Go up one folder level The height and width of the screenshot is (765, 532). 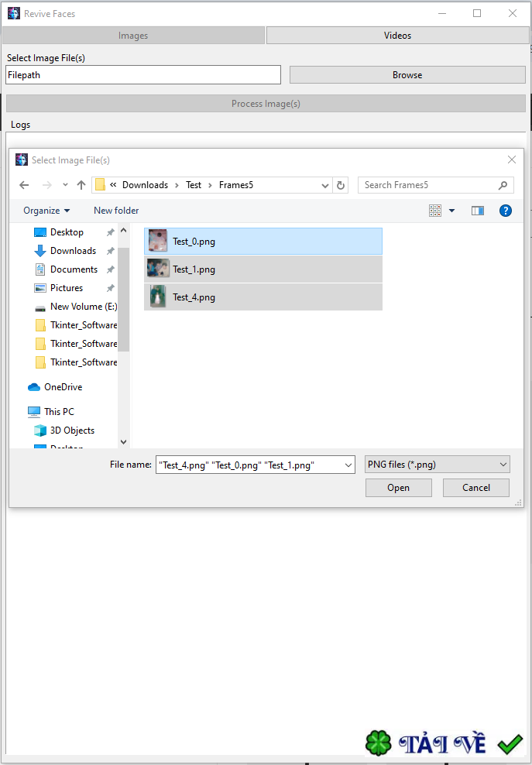81,185
